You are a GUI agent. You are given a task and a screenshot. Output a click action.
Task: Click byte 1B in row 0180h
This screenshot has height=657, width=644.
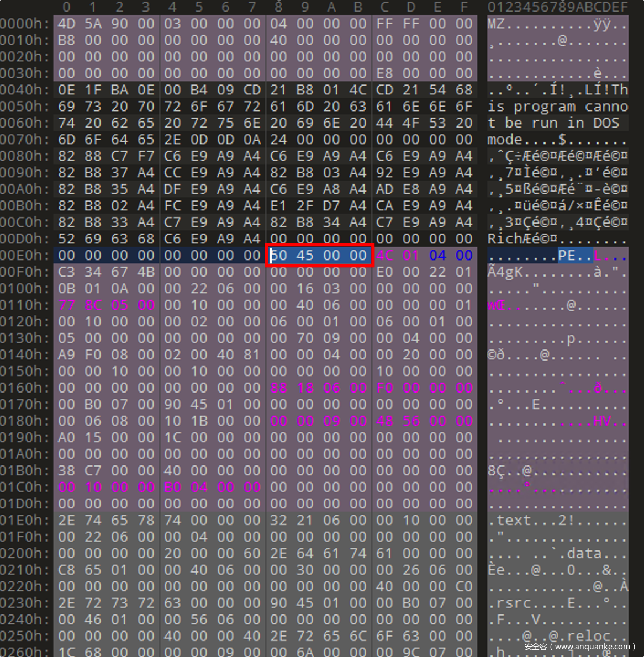(199, 421)
